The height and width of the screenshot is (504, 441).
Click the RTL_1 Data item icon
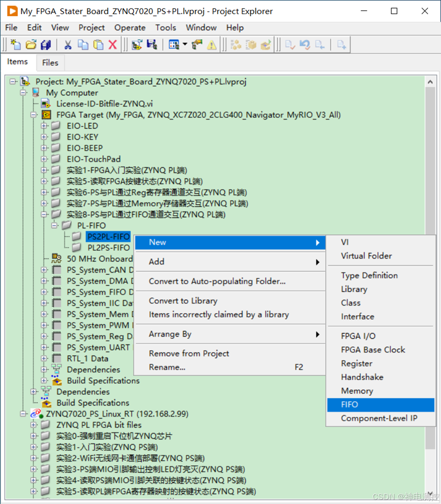[x=57, y=358]
